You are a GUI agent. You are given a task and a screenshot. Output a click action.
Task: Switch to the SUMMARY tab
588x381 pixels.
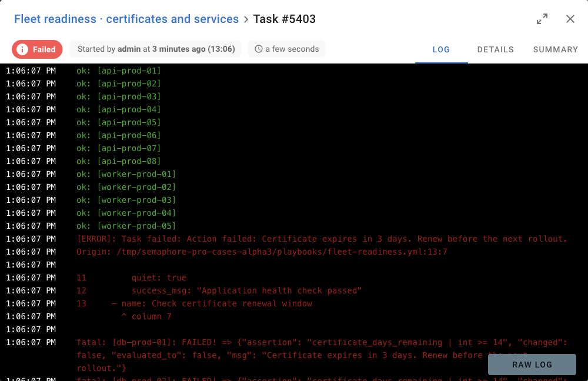tap(556, 49)
